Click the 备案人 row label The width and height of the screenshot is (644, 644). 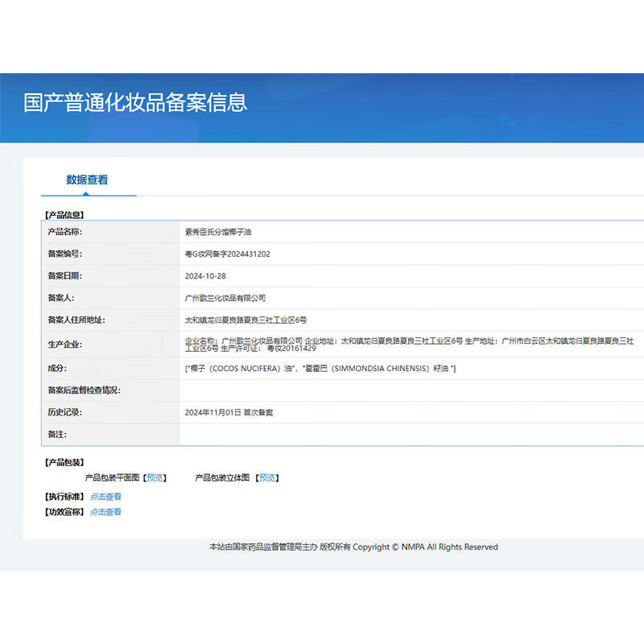pyautogui.click(x=61, y=298)
